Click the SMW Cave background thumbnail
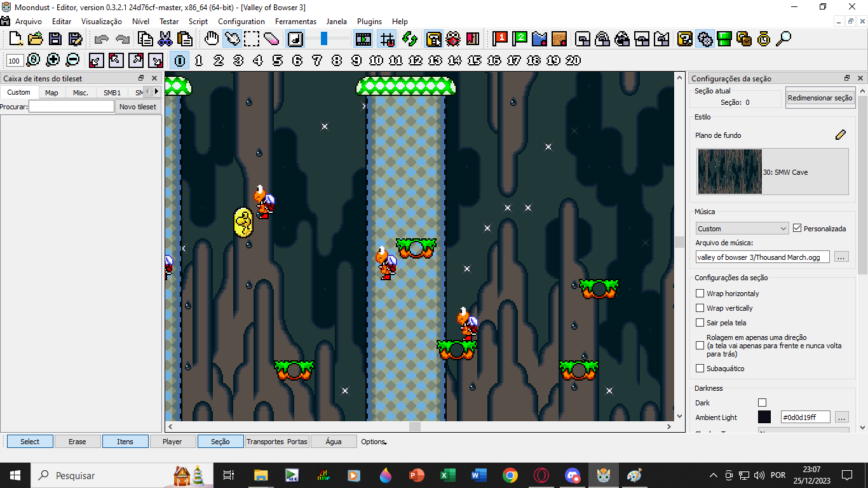The image size is (868, 488). (730, 172)
